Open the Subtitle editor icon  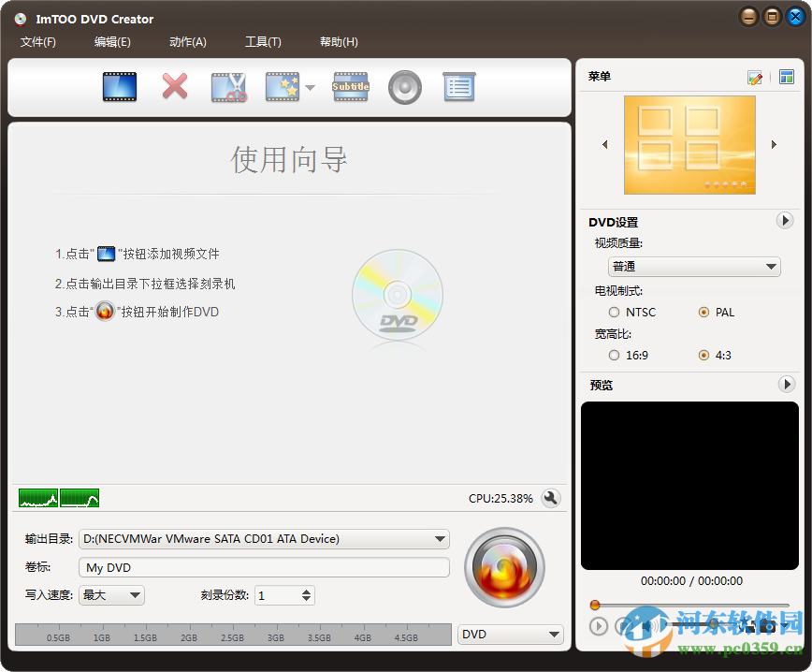point(350,86)
